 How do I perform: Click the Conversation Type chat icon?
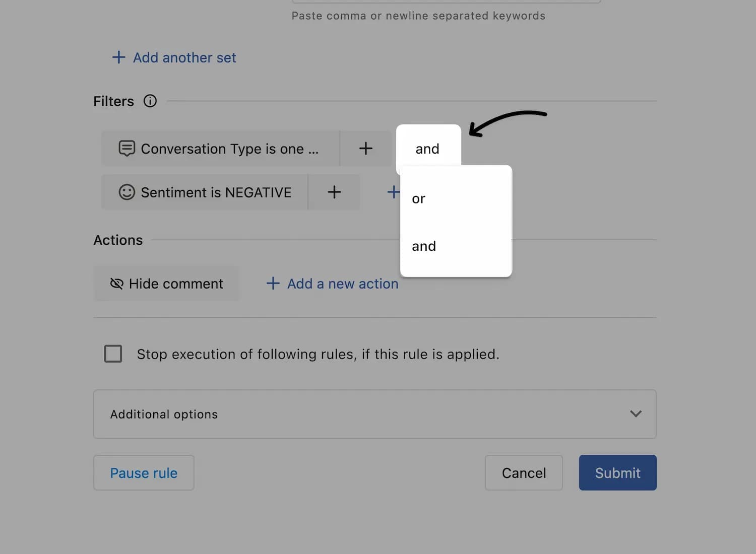click(127, 149)
